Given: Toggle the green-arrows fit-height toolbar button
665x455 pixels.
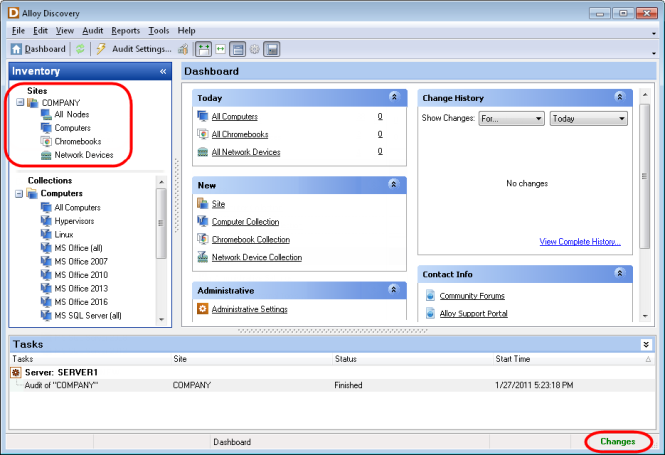Looking at the screenshot, I should [x=203, y=49].
